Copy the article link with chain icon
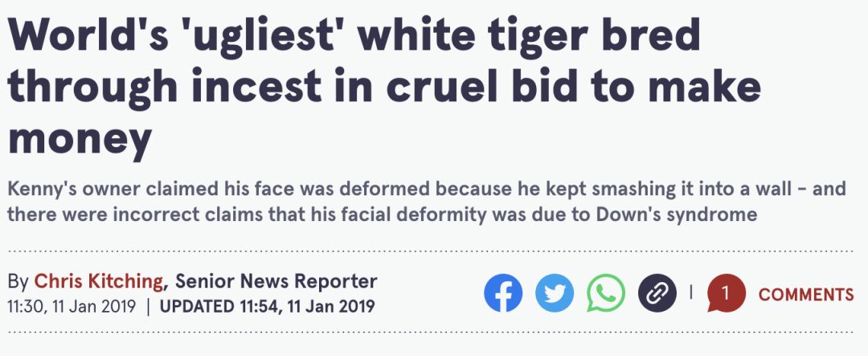868x356 pixels. (657, 294)
